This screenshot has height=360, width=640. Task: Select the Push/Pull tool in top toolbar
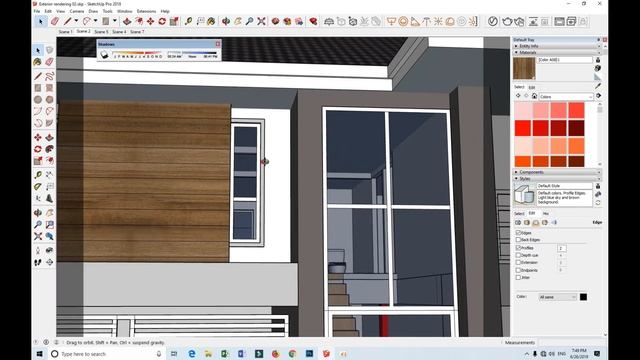coord(127,21)
